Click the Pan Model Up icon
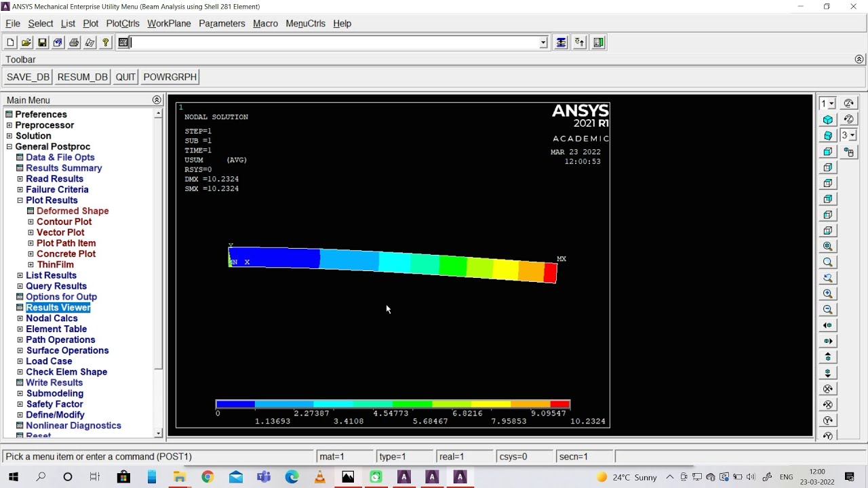Viewport: 868px width, 488px height. pos(828,357)
